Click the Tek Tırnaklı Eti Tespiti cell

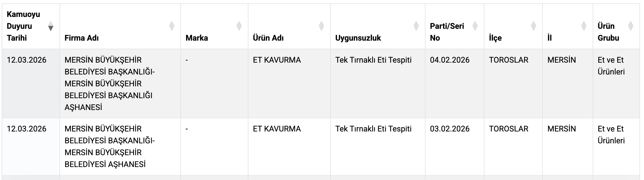[x=373, y=60]
